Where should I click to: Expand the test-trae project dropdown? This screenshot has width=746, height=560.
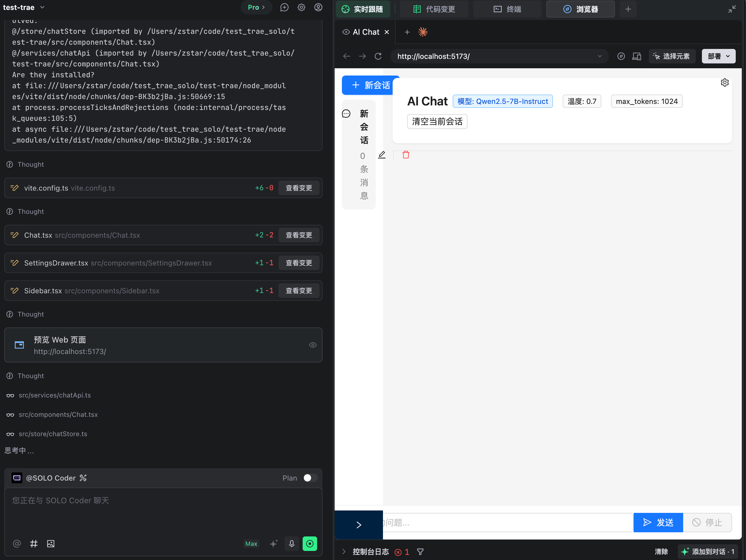pos(42,8)
